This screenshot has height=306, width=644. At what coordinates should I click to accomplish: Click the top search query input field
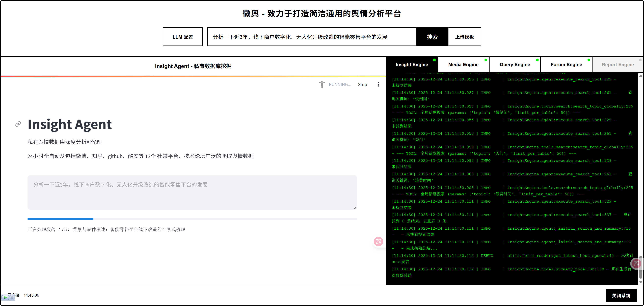click(x=311, y=37)
